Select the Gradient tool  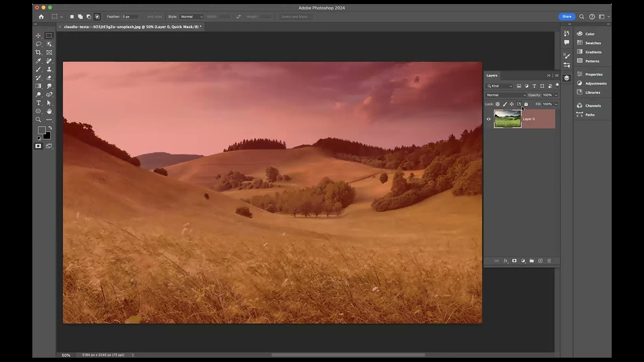coord(38,86)
